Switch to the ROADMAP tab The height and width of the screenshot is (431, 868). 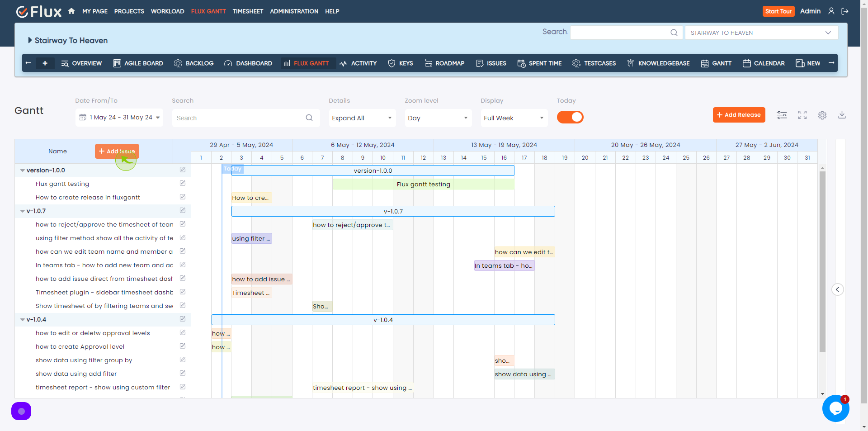(444, 63)
